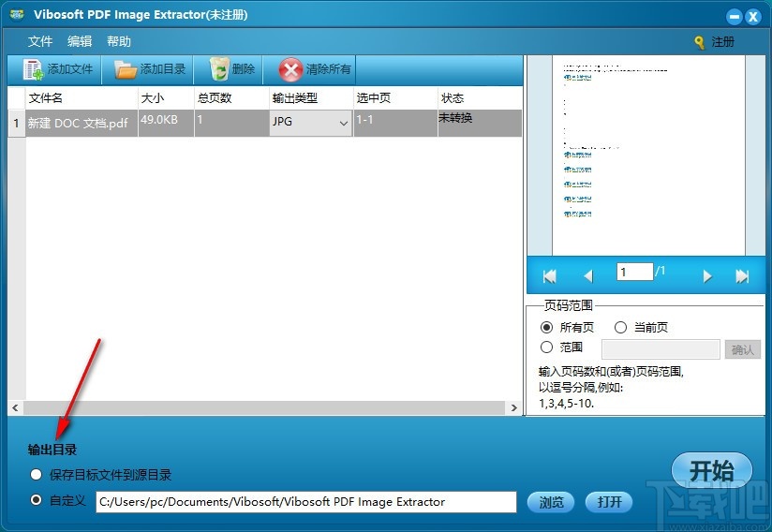
Task: Click the 输出类型 column header
Action: point(311,98)
